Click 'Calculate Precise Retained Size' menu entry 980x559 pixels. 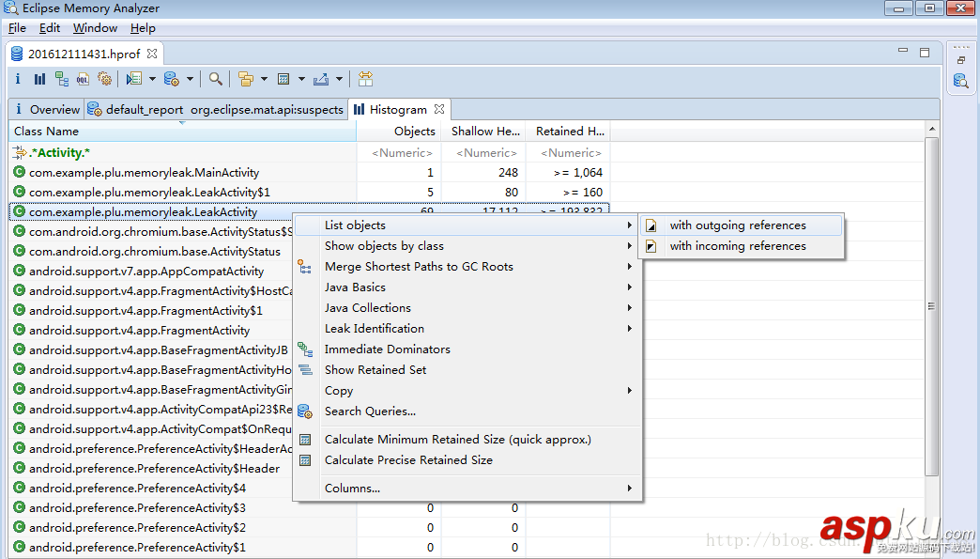(x=408, y=460)
